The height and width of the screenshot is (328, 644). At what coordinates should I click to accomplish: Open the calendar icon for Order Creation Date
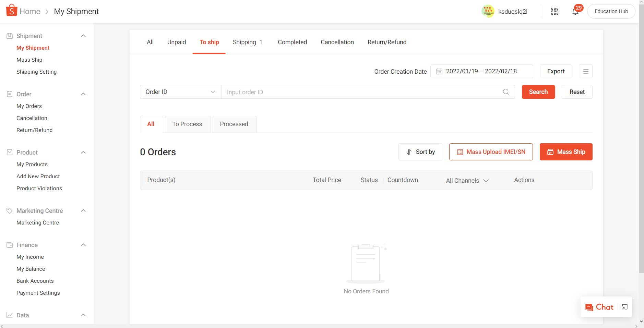pos(440,71)
